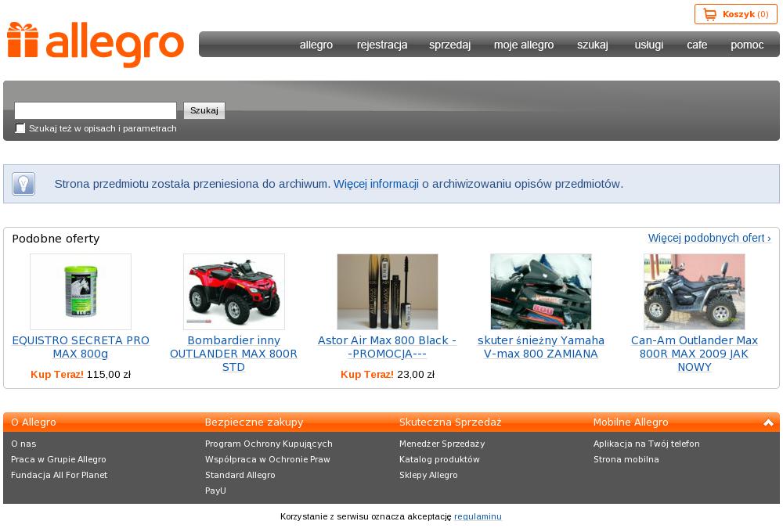Open the Koszyk shopping cart
The image size is (783, 532).
(x=735, y=14)
